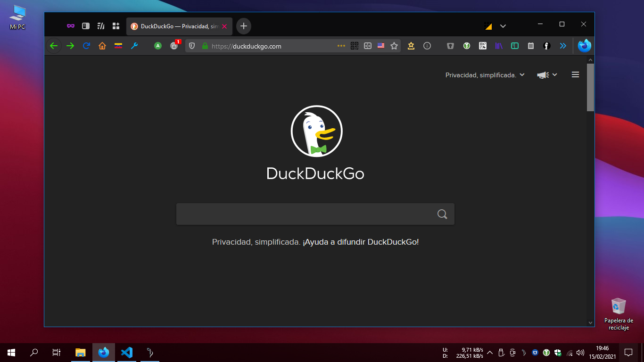Expand more tools with double chevron
The height and width of the screenshot is (362, 644).
(563, 46)
